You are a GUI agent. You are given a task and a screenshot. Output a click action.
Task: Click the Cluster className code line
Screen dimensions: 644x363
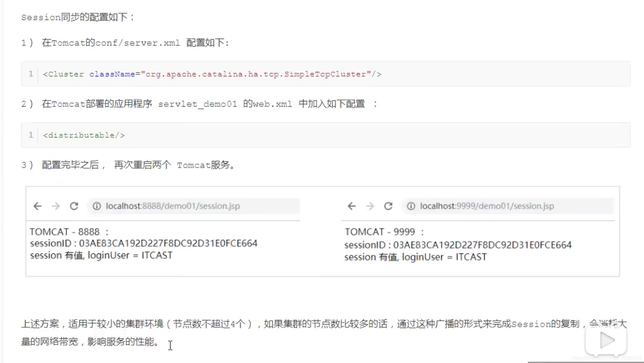tap(212, 74)
